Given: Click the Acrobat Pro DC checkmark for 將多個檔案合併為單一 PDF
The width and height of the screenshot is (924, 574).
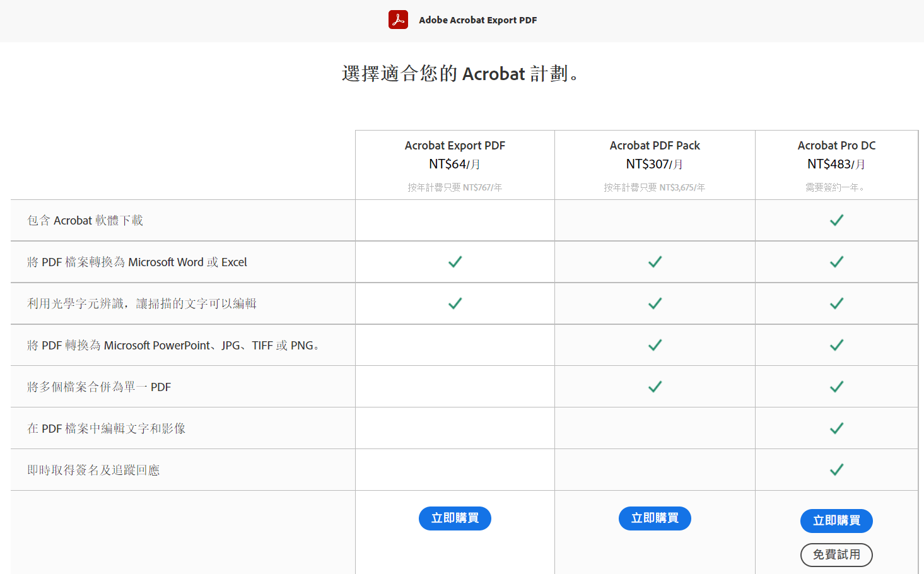Looking at the screenshot, I should (836, 387).
